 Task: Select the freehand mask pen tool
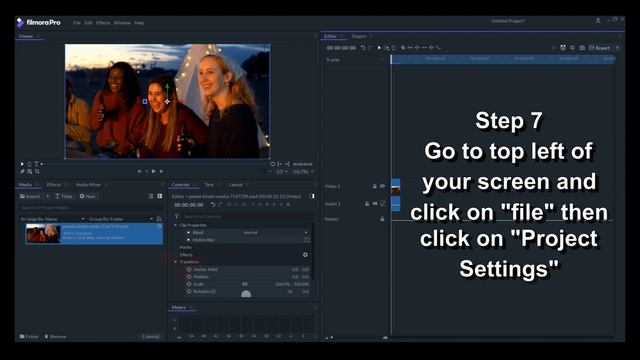[22, 172]
